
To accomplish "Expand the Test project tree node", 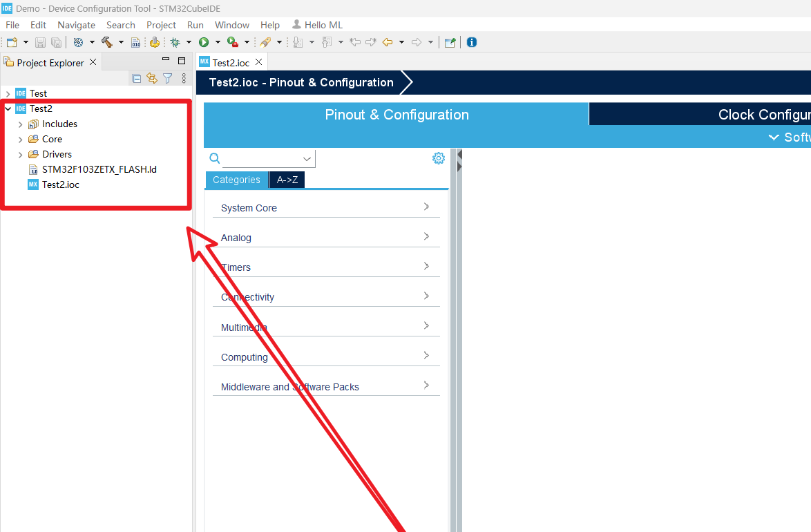I will [8, 94].
